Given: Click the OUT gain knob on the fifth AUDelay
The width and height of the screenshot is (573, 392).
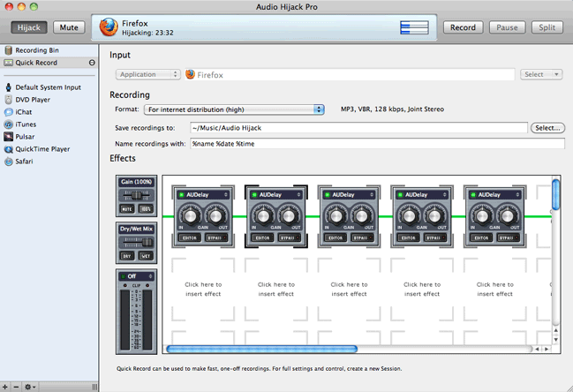Looking at the screenshot, I should 507,215.
